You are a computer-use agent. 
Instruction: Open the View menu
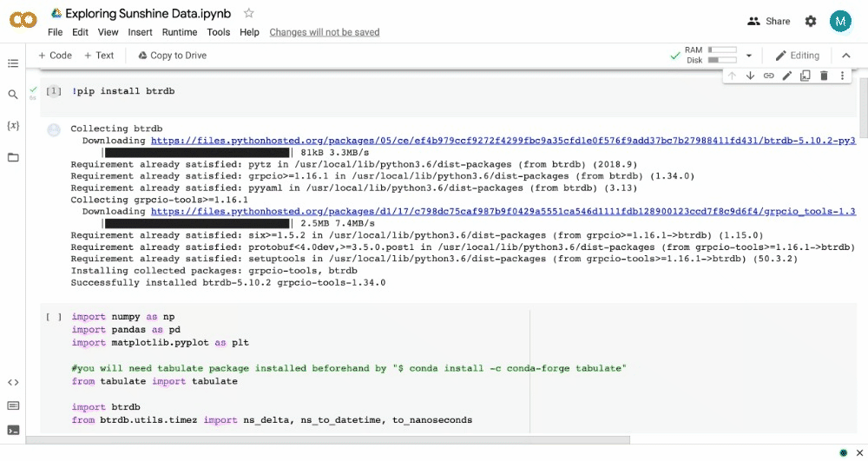click(x=108, y=32)
